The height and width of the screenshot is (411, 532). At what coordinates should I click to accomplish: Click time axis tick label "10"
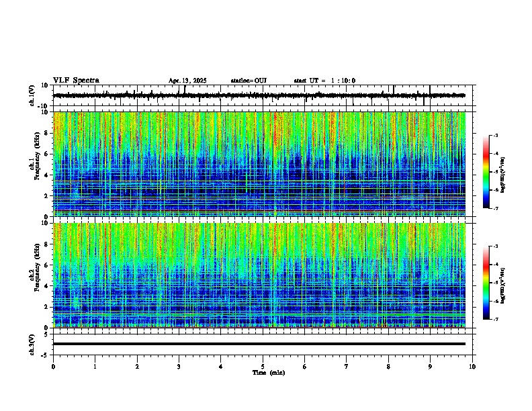(x=472, y=367)
